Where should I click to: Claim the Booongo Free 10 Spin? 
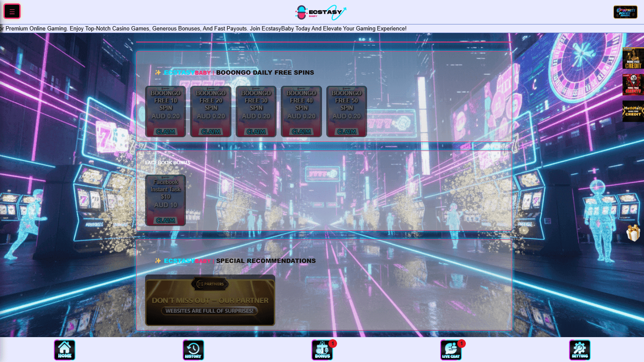[x=166, y=132]
